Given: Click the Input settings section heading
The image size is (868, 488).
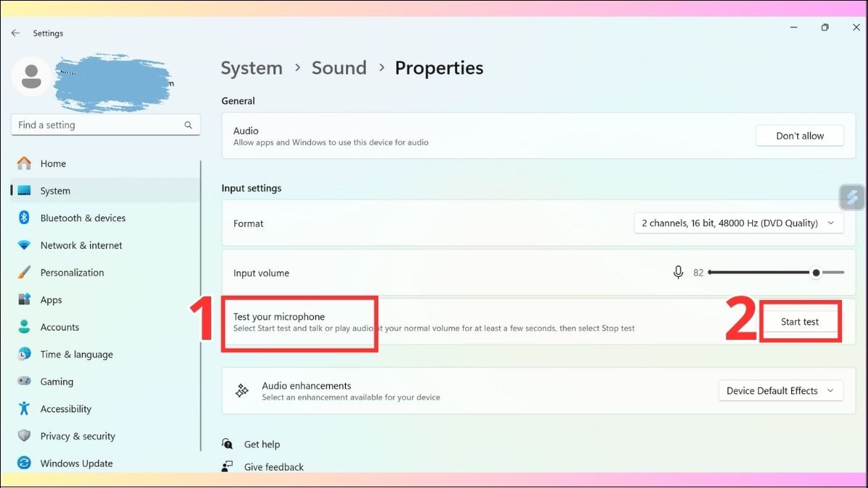Looking at the screenshot, I should coord(251,188).
